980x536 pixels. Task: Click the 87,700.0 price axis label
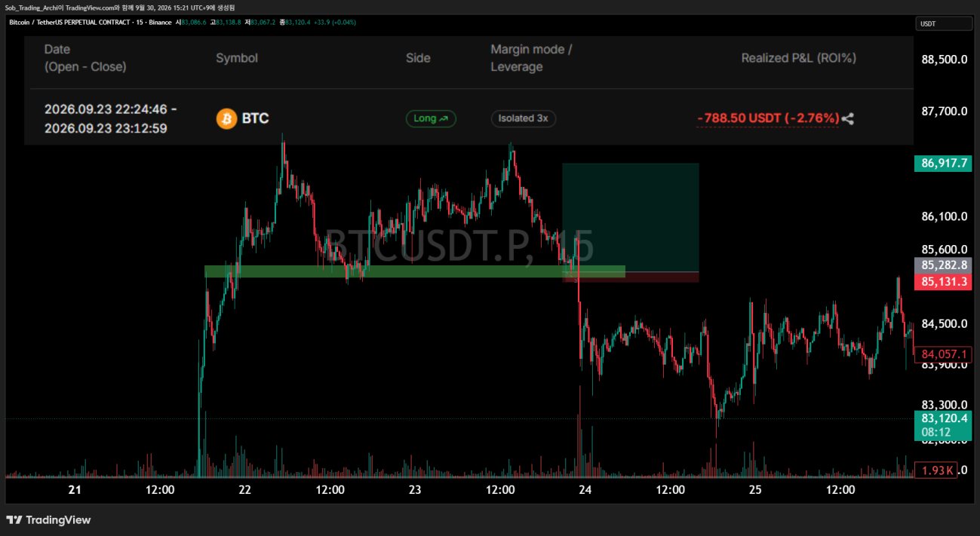[945, 112]
